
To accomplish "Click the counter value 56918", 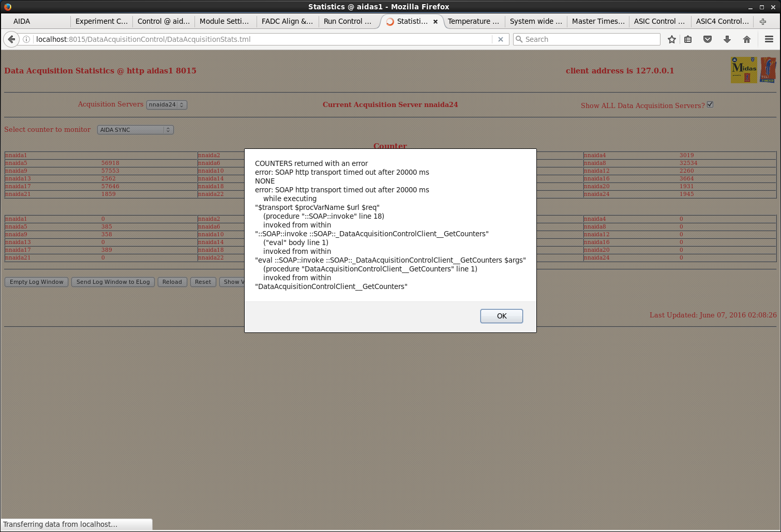I will pyautogui.click(x=110, y=163).
